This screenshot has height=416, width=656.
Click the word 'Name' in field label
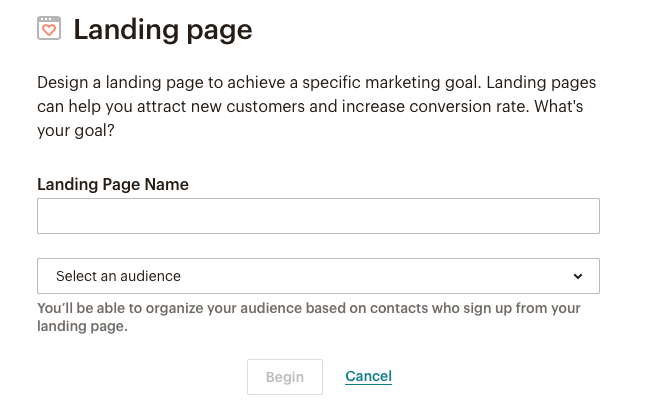167,184
